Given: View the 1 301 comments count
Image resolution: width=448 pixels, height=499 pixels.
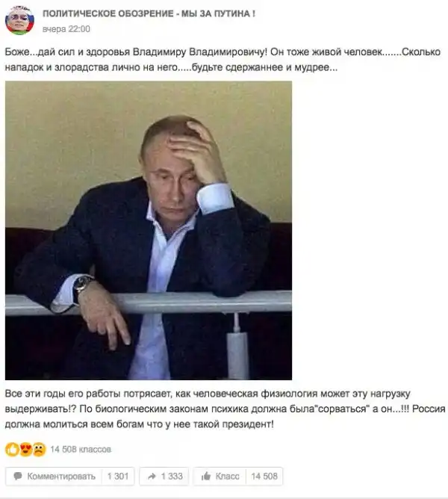Looking at the screenshot, I should tap(118, 476).
